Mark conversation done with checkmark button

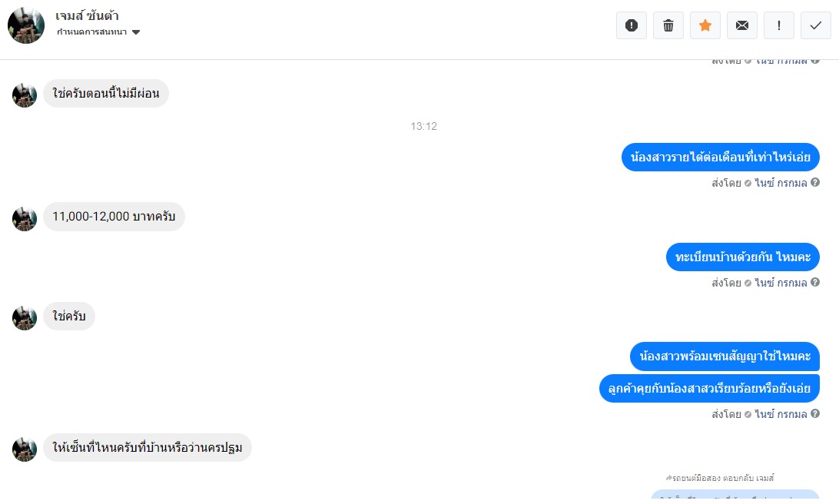tap(816, 25)
